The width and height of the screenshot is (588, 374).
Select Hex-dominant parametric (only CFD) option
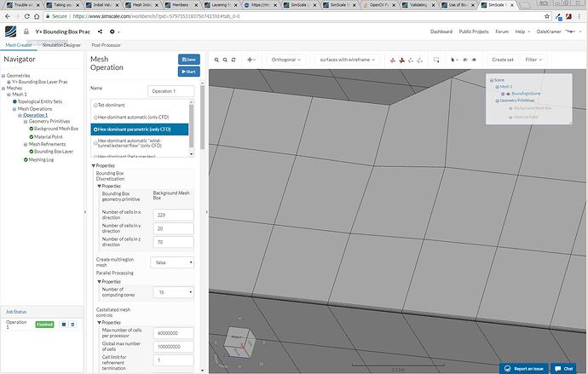95,129
